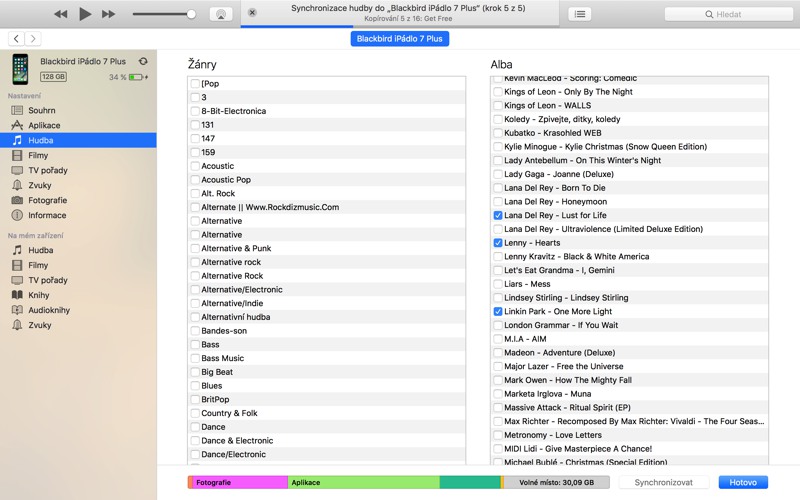Cancel the sync with the X icon
800x500 pixels.
tap(252, 13)
